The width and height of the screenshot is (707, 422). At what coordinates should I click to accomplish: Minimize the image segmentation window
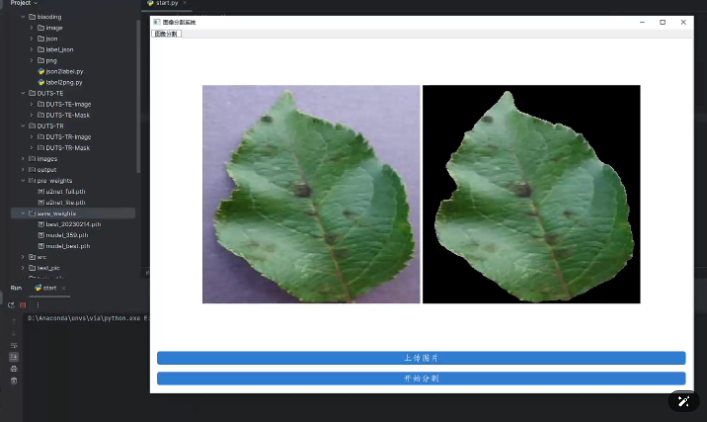click(642, 22)
